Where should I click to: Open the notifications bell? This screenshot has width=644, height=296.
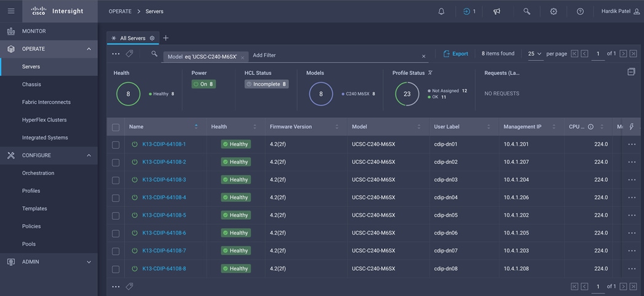point(441,12)
